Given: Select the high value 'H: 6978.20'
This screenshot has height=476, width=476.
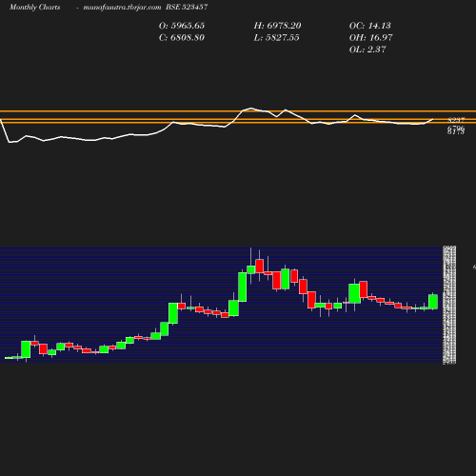Looking at the screenshot, I should 277,26.
